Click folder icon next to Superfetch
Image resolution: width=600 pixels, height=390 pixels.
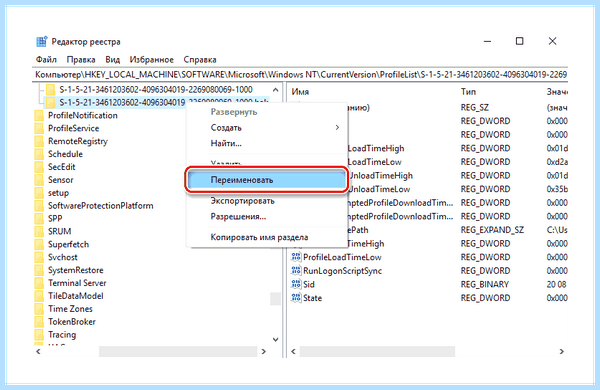coord(39,244)
